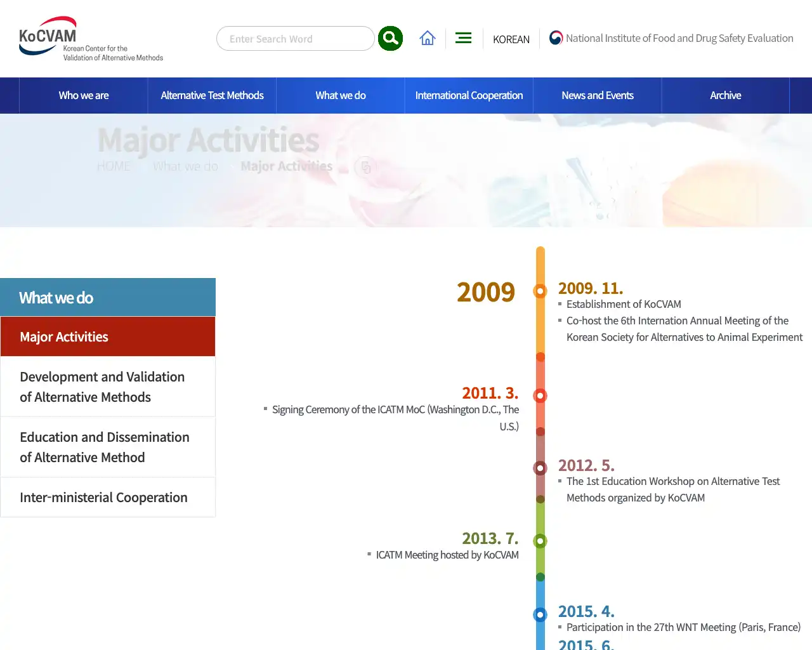812x650 pixels.
Task: Click the green search magnifier button
Action: pos(390,39)
